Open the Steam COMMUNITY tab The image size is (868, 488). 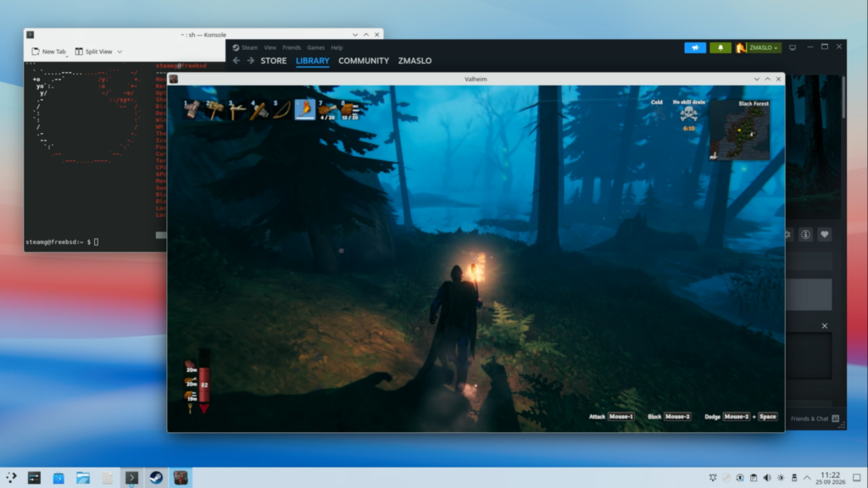tap(364, 61)
